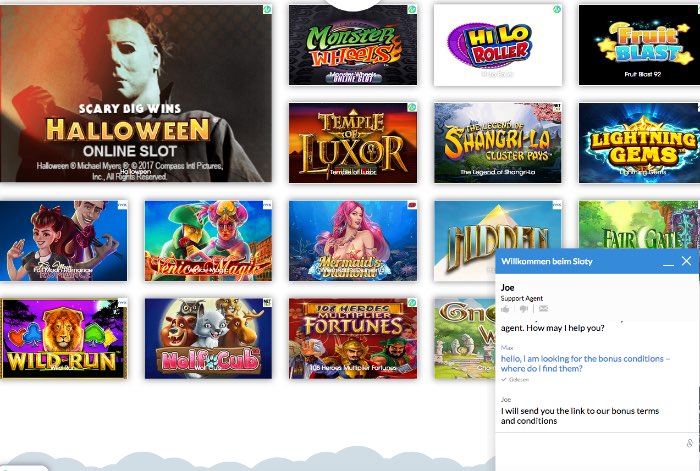Click the provider badge on Mermaid's Diamond tile
This screenshot has width=700, height=471.
click(412, 205)
